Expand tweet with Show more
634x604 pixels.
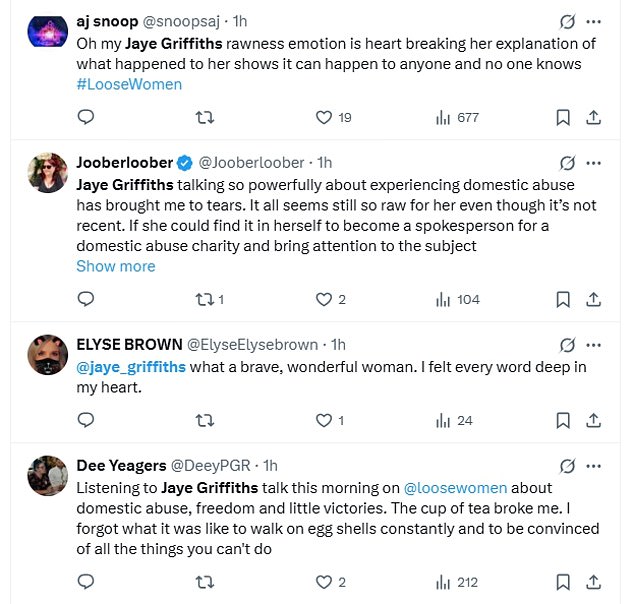pos(115,266)
